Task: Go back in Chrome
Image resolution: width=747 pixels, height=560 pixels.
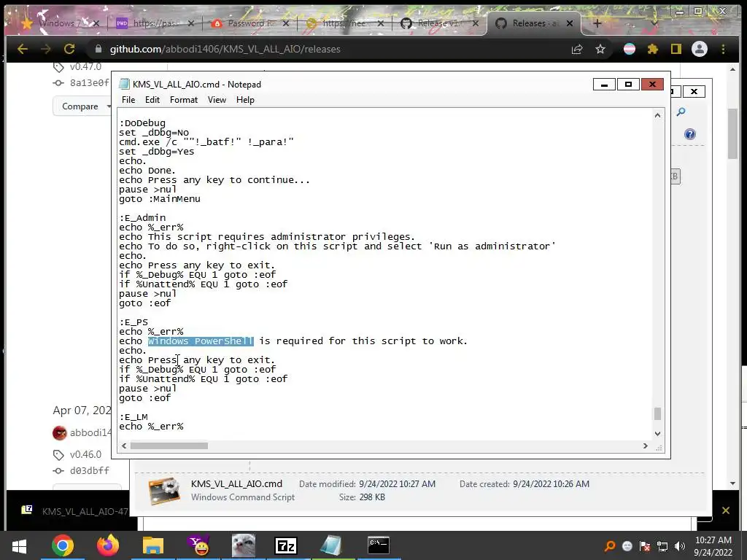Action: click(x=23, y=49)
